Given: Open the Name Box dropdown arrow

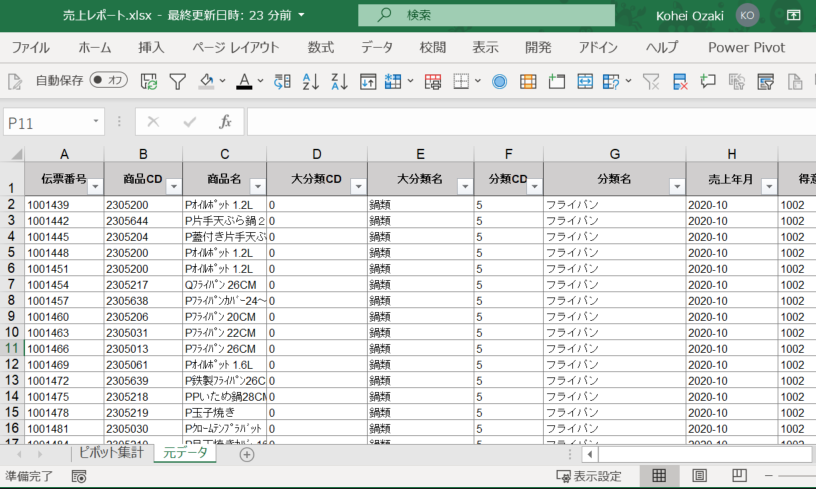Looking at the screenshot, I should 96,121.
